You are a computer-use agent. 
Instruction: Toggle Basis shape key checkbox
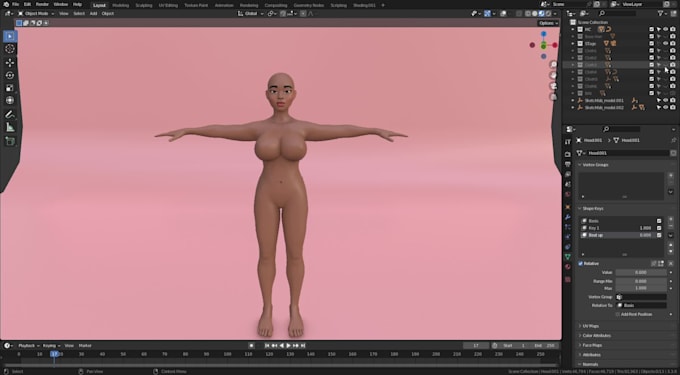(659, 221)
